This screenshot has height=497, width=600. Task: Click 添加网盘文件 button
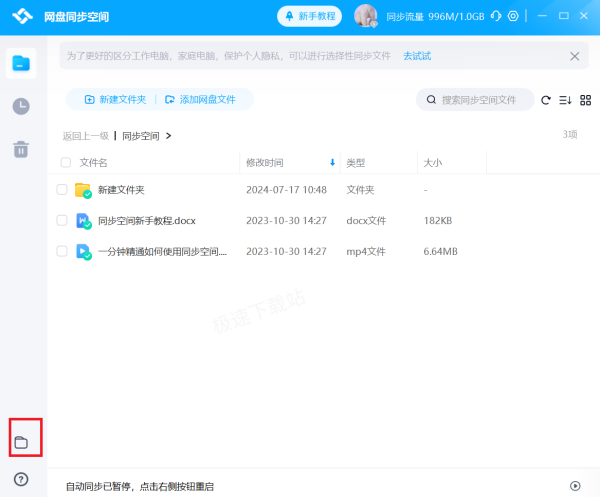[200, 99]
